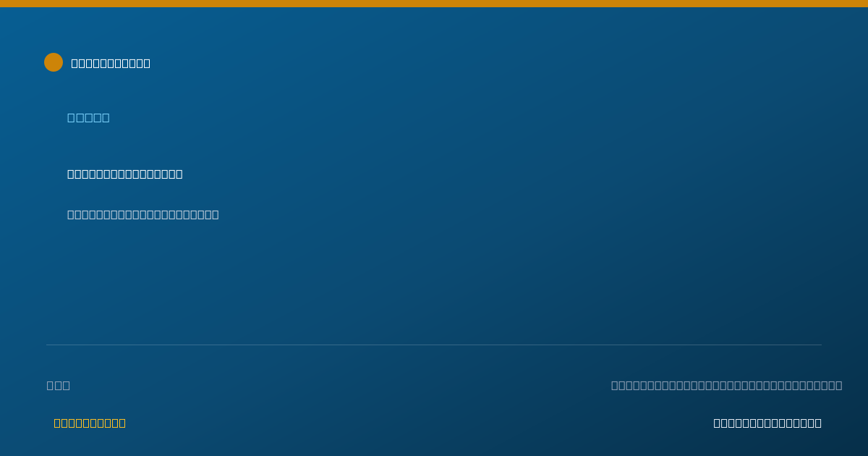Select the white title text beside orange circle
The width and height of the screenshot is (868, 456).
pyautogui.click(x=111, y=63)
